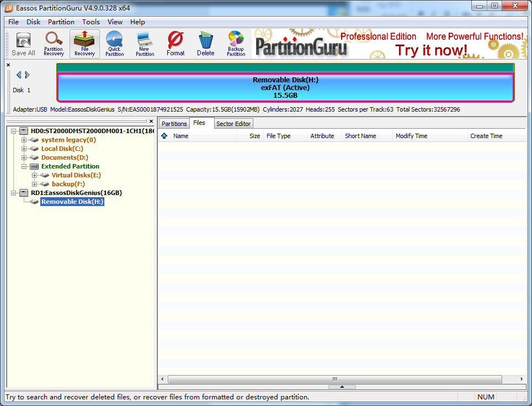
Task: Click the Quick Partition icon
Action: [x=115, y=44]
